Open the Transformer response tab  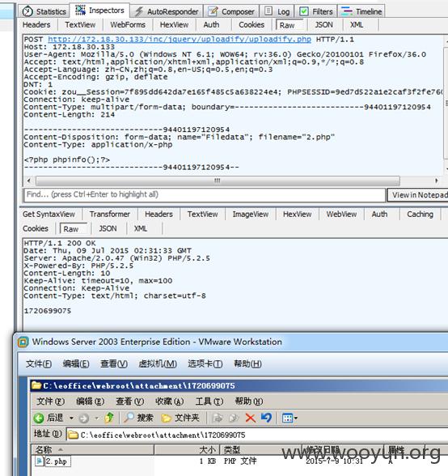coord(110,215)
